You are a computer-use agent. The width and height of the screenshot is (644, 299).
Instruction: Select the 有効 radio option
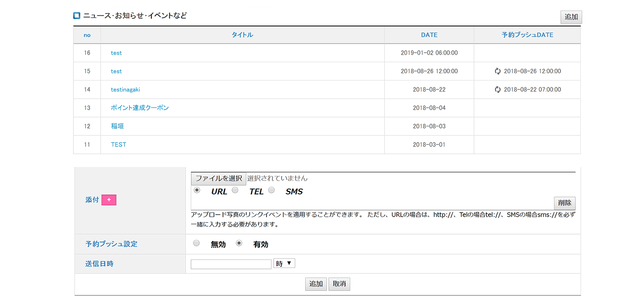(239, 243)
